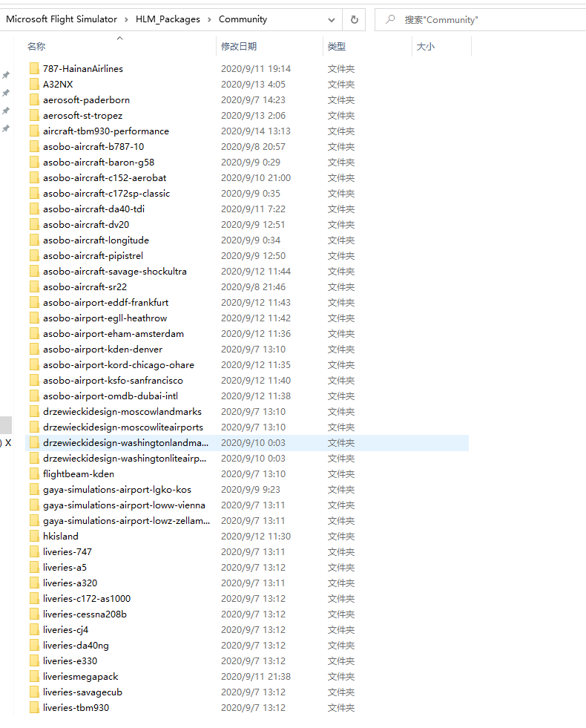Select gaya-simulations-airport-lgko-kos folder name
This screenshot has height=728, width=586.
click(x=117, y=489)
